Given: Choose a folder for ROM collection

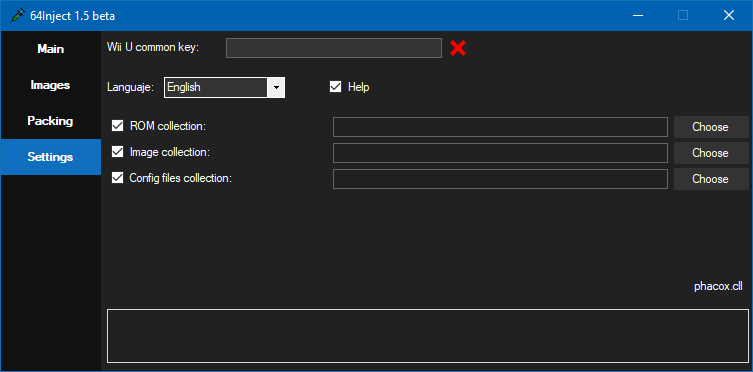Looking at the screenshot, I should pyautogui.click(x=711, y=127).
